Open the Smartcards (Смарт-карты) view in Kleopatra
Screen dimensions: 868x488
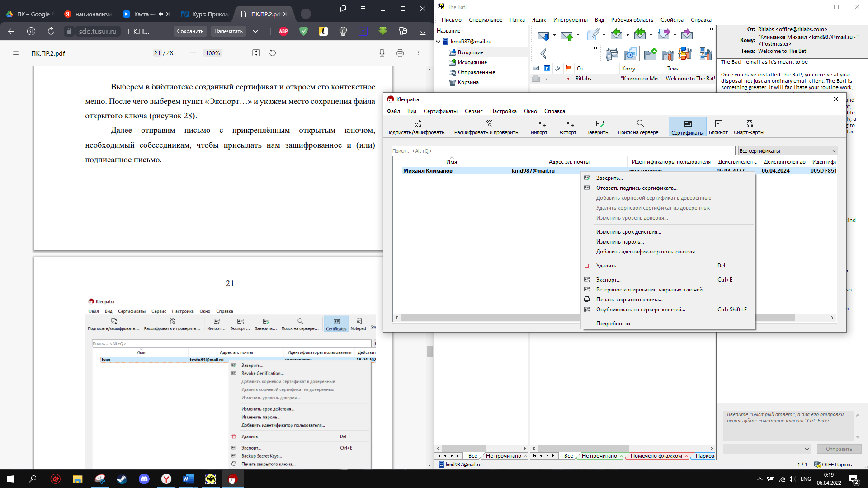(x=749, y=127)
